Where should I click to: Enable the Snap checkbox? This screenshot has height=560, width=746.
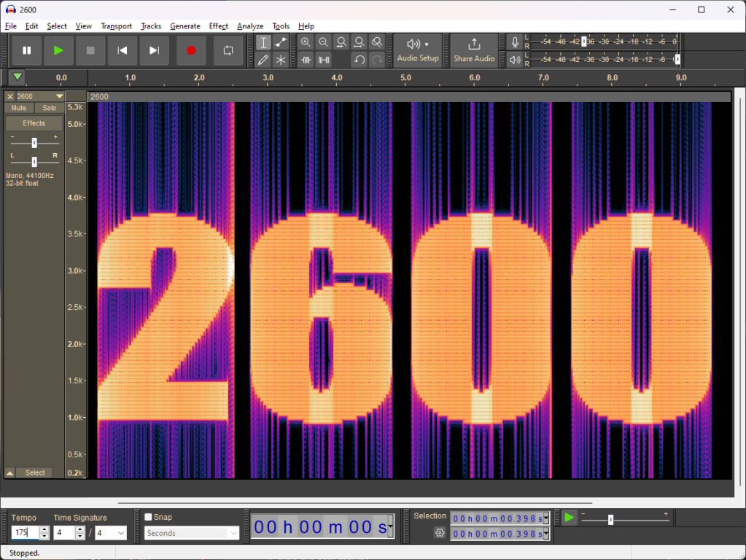tap(149, 517)
